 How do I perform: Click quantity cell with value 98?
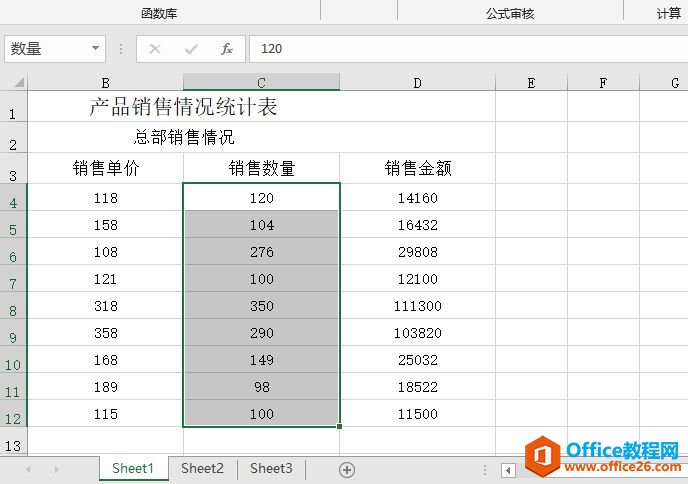262,387
